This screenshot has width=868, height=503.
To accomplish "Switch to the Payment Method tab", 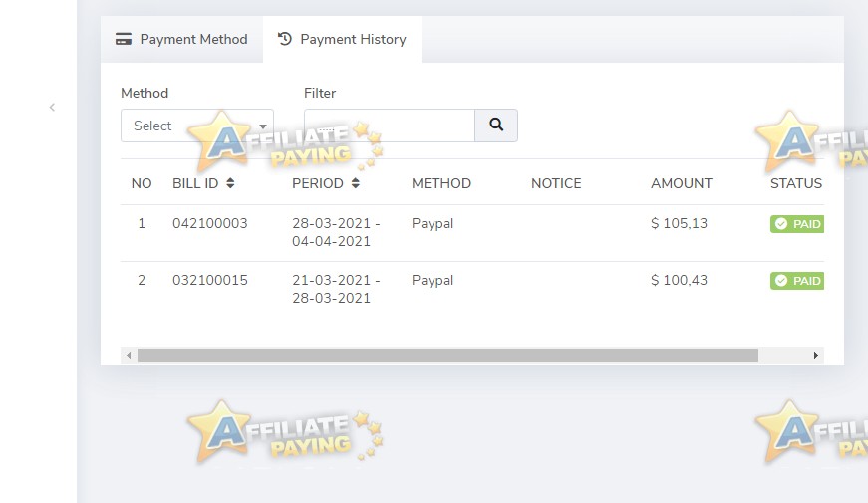I will pyautogui.click(x=181, y=39).
